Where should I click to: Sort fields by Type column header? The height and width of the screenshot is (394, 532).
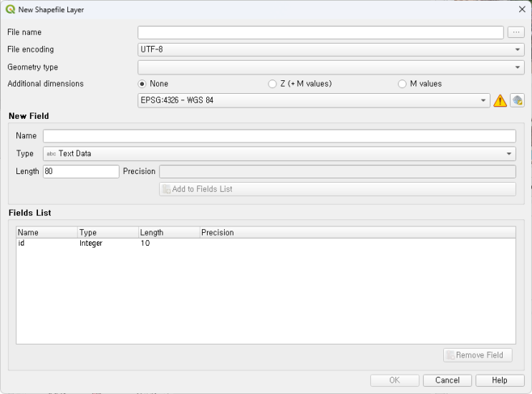click(107, 233)
